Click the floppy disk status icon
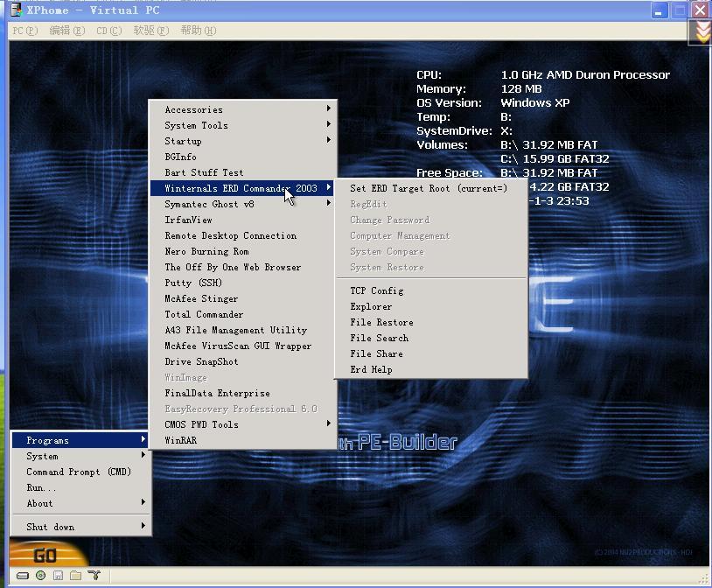This screenshot has height=588, width=712. tap(58, 576)
